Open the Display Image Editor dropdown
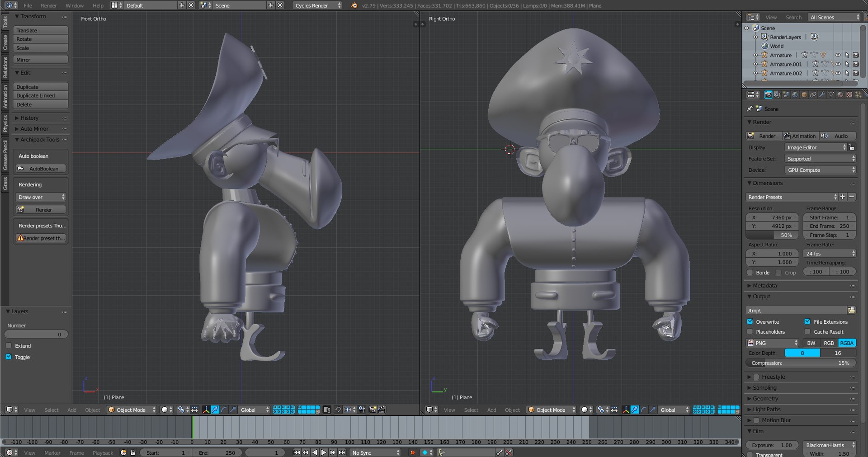This screenshot has height=457, width=868. coord(816,147)
